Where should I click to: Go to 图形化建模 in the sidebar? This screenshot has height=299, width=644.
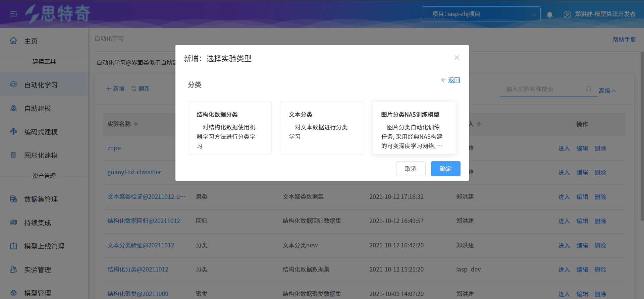(41, 155)
